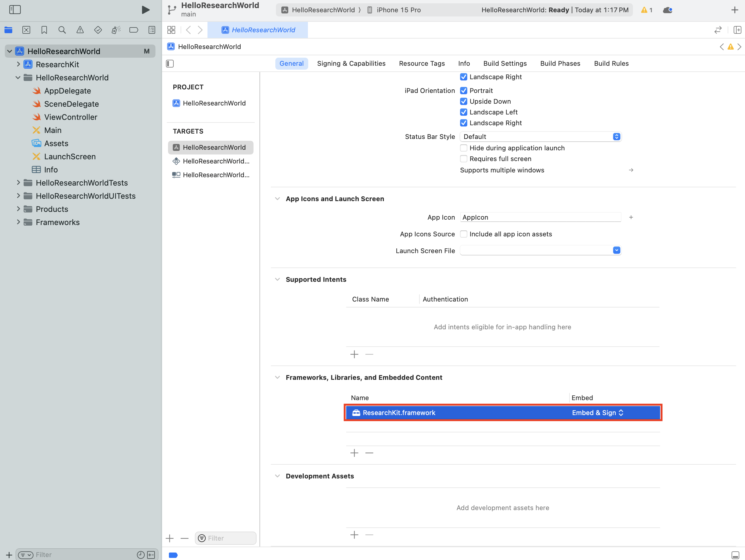The height and width of the screenshot is (560, 745).
Task: Go back in editor history
Action: (188, 30)
